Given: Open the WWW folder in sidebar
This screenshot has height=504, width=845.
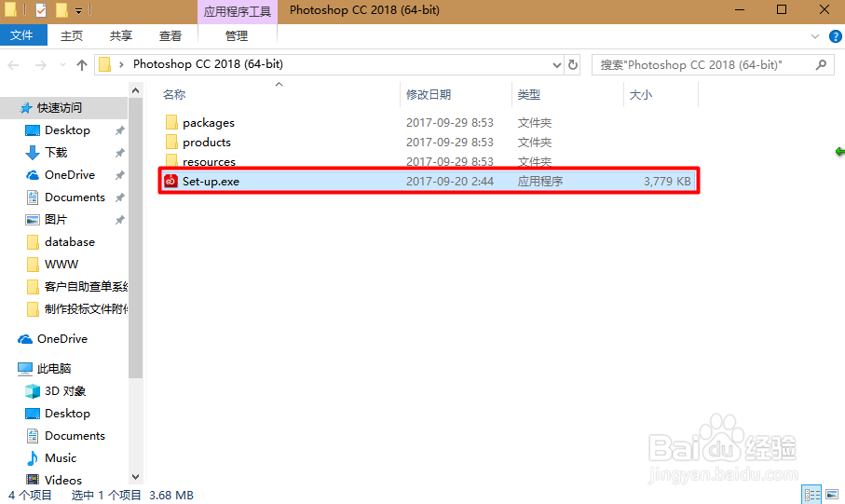Looking at the screenshot, I should [x=61, y=265].
